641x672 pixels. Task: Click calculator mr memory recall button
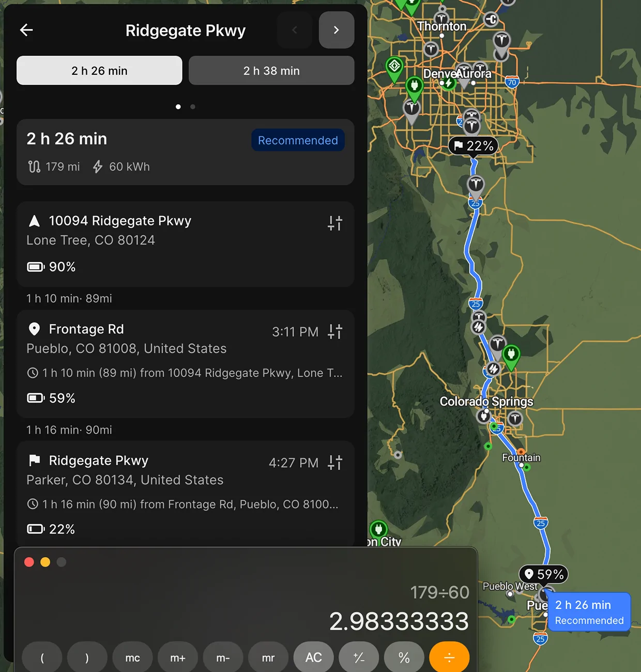point(268,658)
